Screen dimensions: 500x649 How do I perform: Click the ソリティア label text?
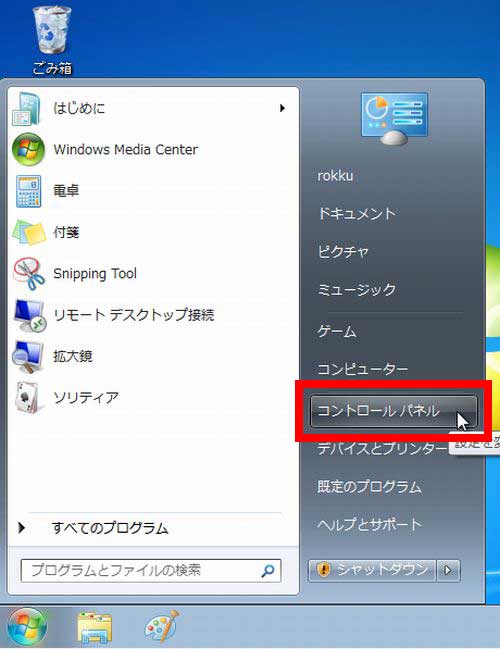click(86, 398)
